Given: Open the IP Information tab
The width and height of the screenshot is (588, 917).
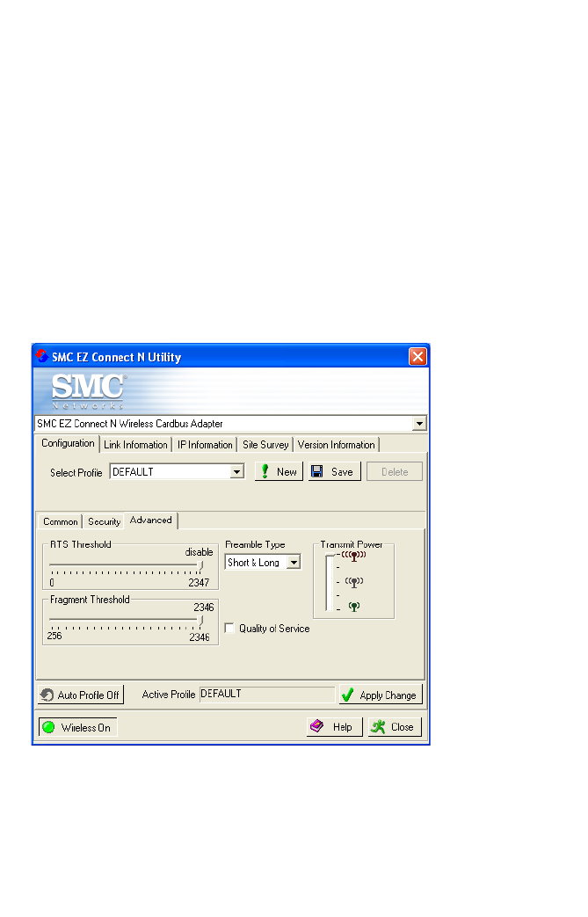Looking at the screenshot, I should click(205, 445).
